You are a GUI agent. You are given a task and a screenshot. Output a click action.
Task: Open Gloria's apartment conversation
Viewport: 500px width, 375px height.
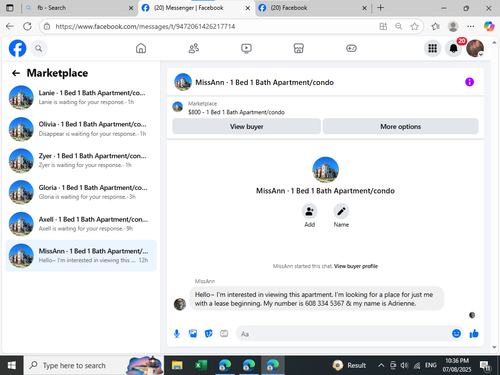coord(81,192)
